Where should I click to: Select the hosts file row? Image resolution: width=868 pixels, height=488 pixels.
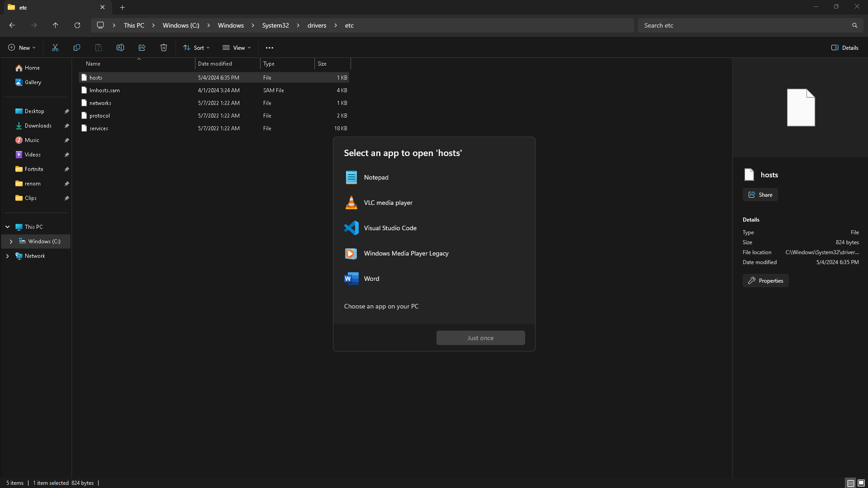[214, 78]
